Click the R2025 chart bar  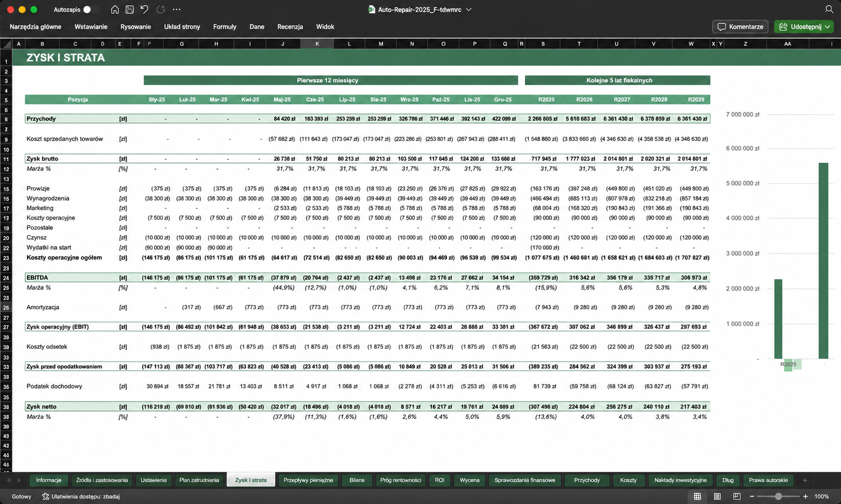point(778,319)
